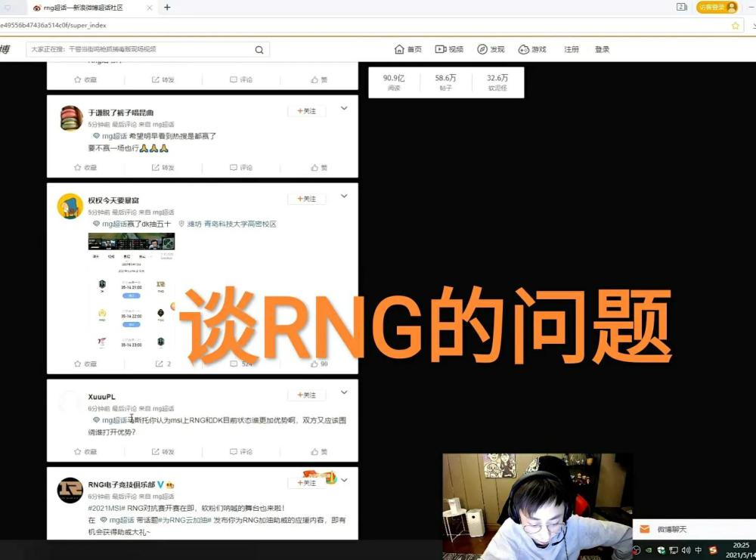Expand options chevron on 权权今天要暴富 post
756x560 pixels.
click(344, 196)
